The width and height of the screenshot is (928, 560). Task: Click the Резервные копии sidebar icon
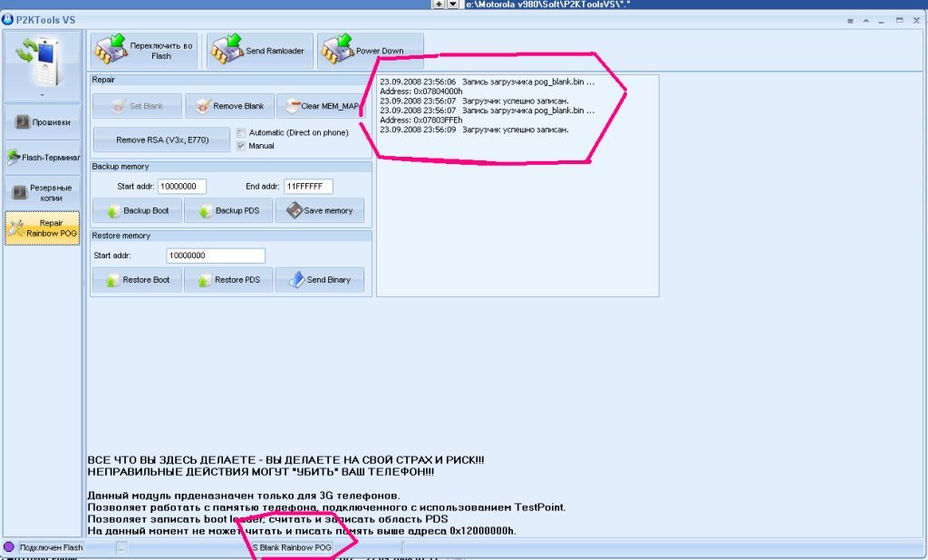point(20,192)
